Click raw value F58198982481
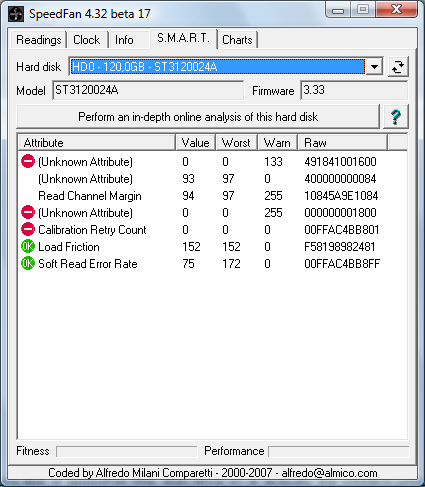The height and width of the screenshot is (487, 425). click(x=340, y=247)
